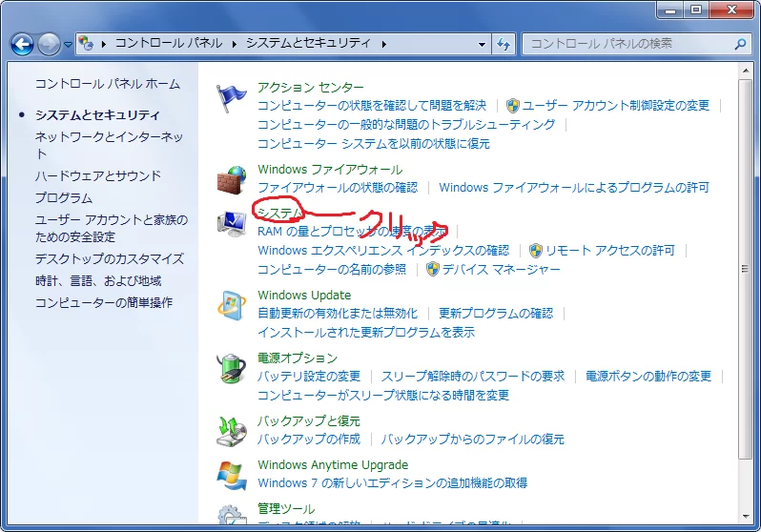Viewport: 761px width, 532px height.
Task: Expand the address bar history dropdown
Action: (x=480, y=44)
